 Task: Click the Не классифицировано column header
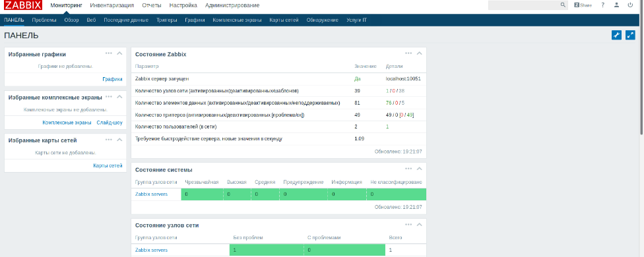[x=396, y=182]
